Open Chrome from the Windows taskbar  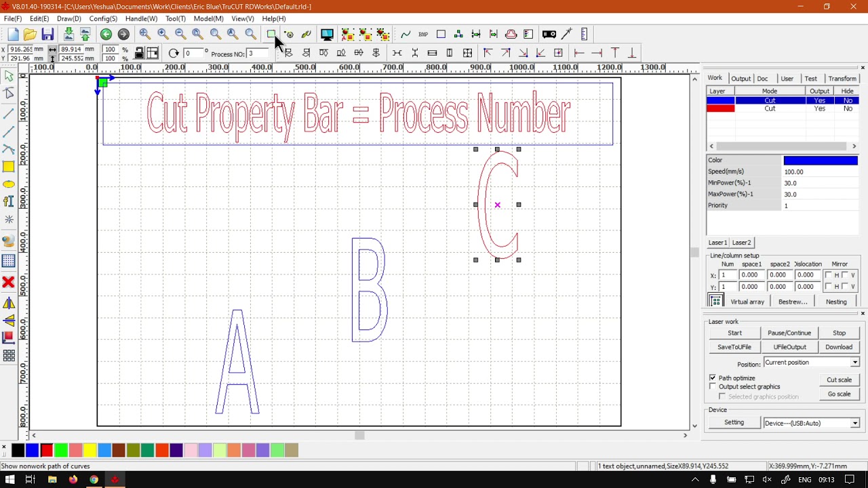coord(94,480)
